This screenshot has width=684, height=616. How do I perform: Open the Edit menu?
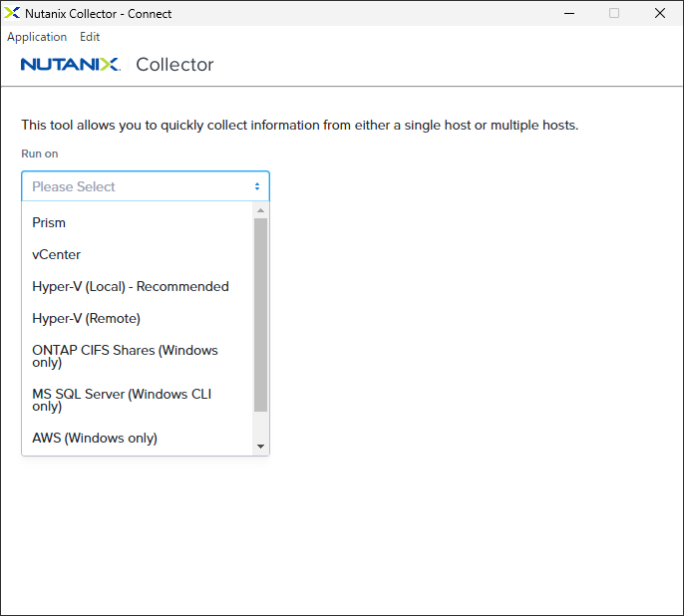pyautogui.click(x=90, y=37)
